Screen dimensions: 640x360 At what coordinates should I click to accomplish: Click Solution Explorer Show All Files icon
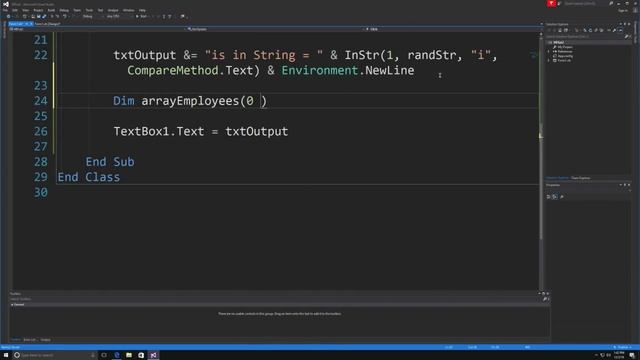point(601,30)
